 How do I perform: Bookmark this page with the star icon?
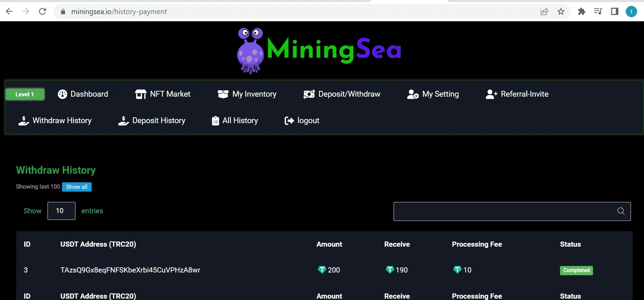pos(561,12)
